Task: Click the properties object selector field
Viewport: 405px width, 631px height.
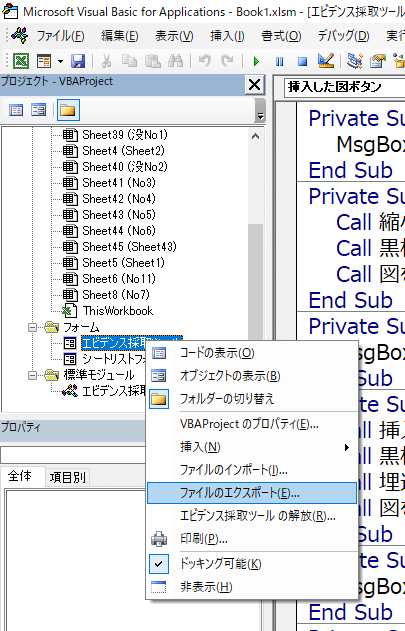Action: tap(72, 455)
